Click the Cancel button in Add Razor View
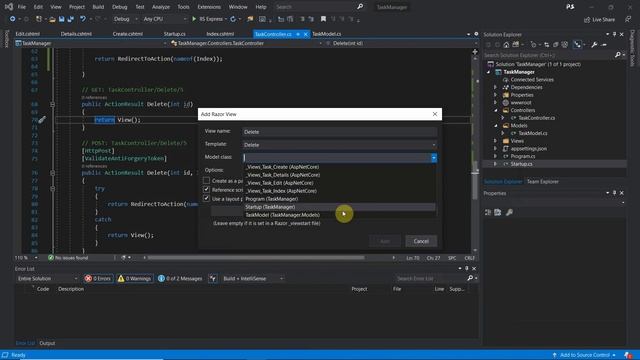 tap(421, 241)
